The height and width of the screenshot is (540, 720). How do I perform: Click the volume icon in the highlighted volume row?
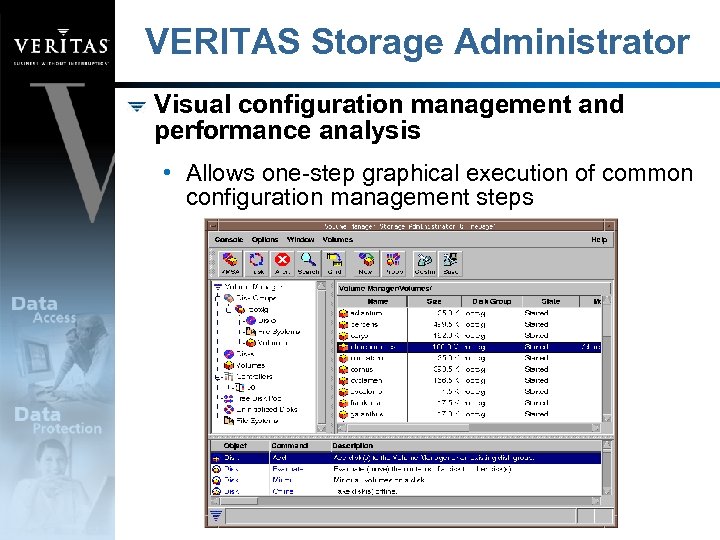tap(343, 347)
